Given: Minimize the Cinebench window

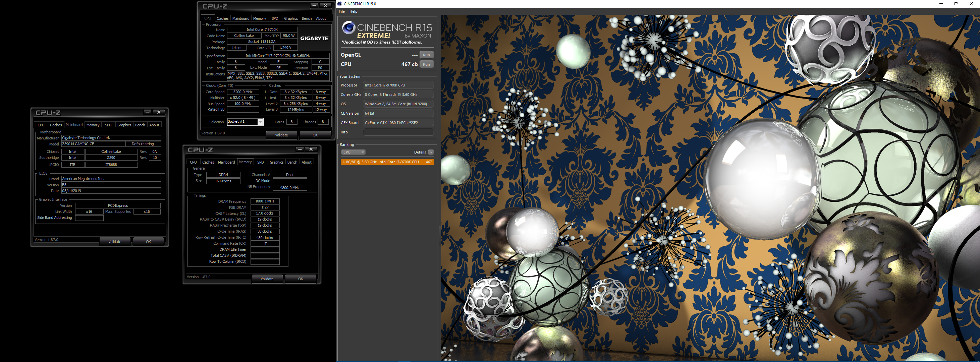Looking at the screenshot, I should [x=941, y=3].
